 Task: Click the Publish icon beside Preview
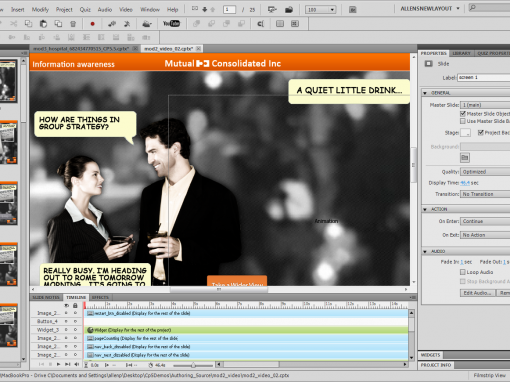[x=289, y=9]
